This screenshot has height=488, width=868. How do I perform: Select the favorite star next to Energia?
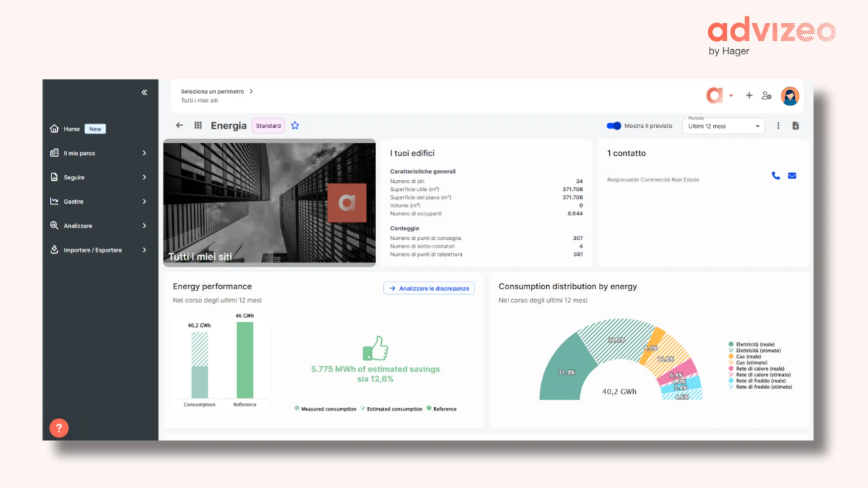coord(295,125)
